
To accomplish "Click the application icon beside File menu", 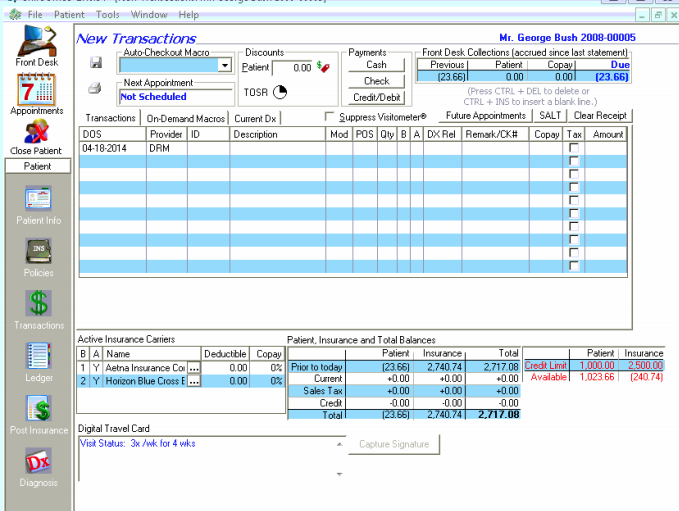I will 15,14.
